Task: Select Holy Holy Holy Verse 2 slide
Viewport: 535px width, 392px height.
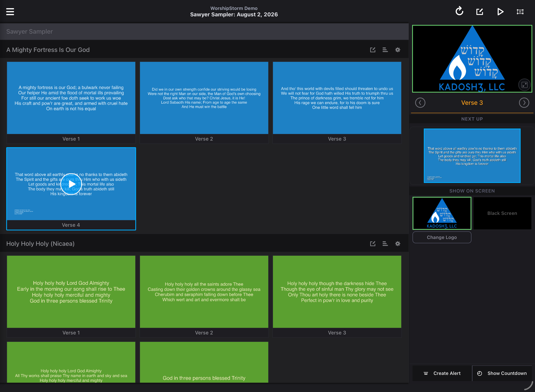Action: tap(204, 296)
